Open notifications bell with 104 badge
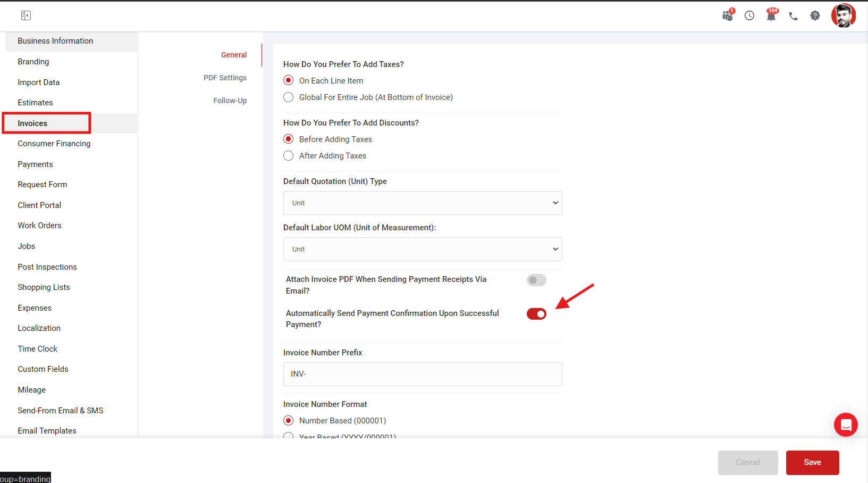This screenshot has height=483, width=868. [771, 16]
